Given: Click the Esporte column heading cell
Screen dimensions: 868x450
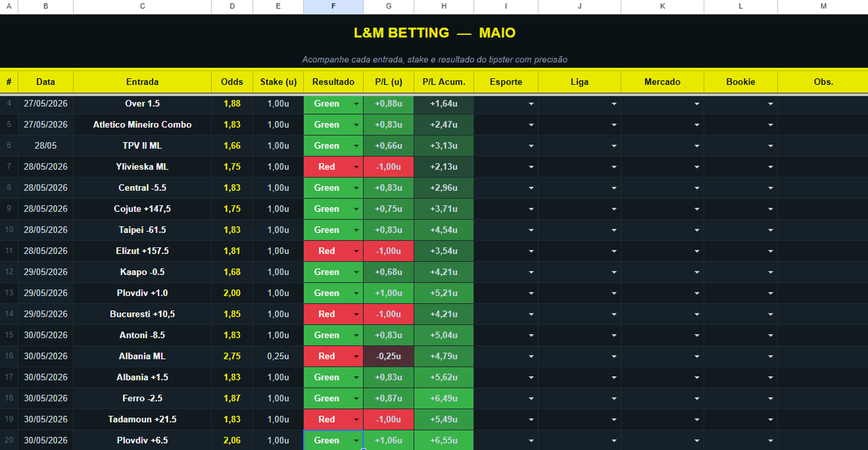Looking at the screenshot, I should point(506,82).
